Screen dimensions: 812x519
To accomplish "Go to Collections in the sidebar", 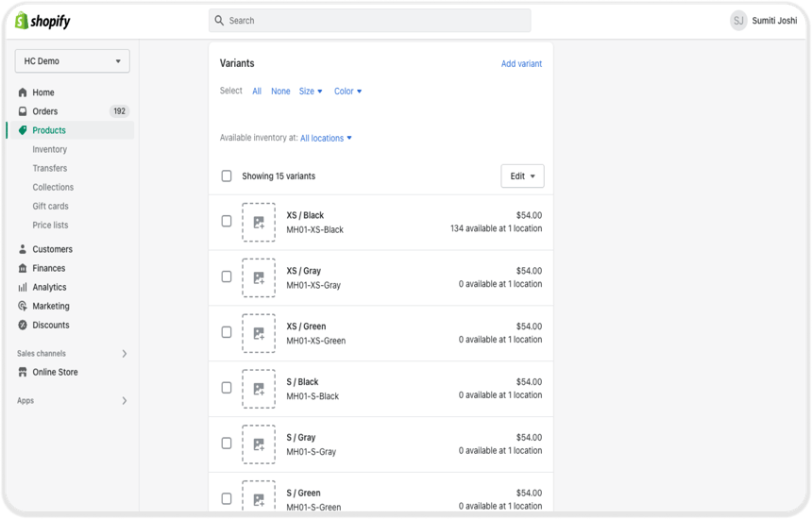I will click(53, 188).
